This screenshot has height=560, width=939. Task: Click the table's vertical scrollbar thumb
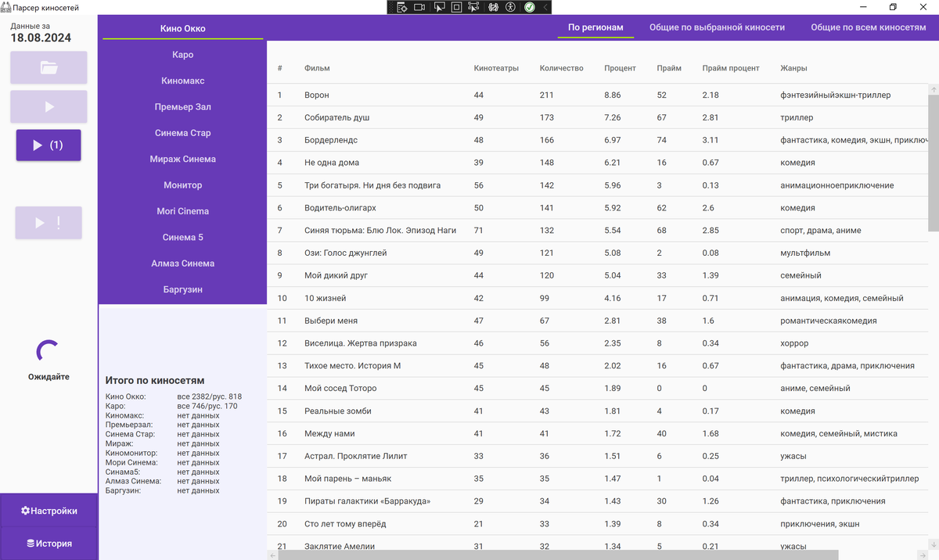(x=934, y=163)
